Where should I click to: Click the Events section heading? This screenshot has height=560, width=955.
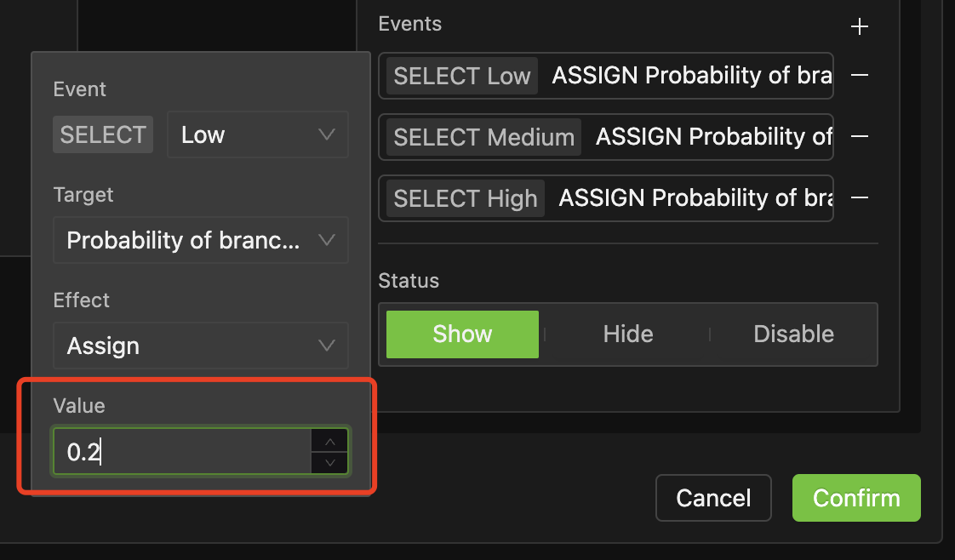410,24
